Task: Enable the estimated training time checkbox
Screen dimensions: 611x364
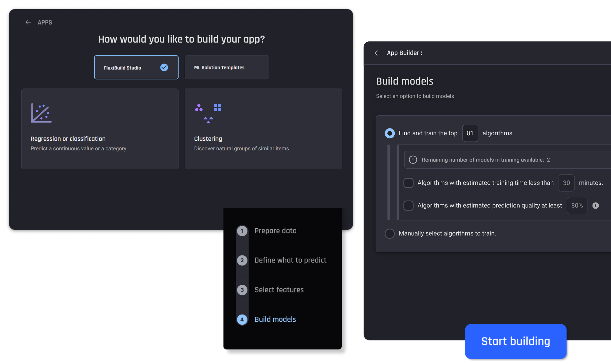Action: (408, 183)
